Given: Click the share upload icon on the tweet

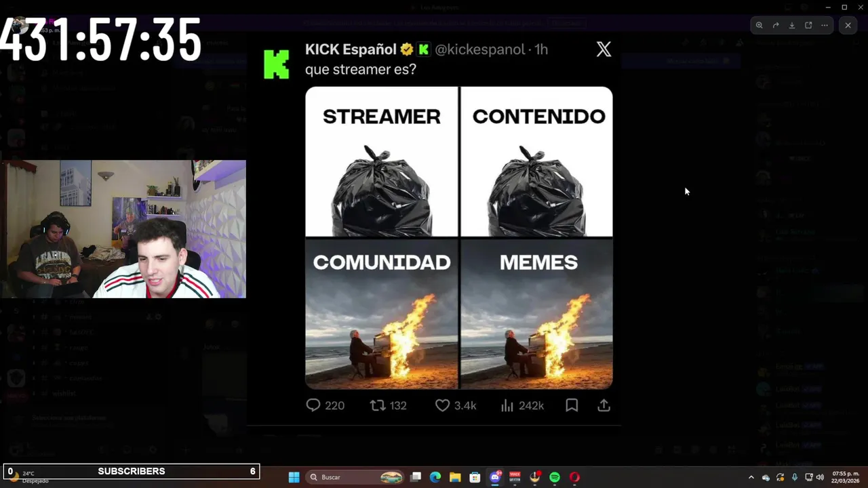Looking at the screenshot, I should (x=604, y=405).
